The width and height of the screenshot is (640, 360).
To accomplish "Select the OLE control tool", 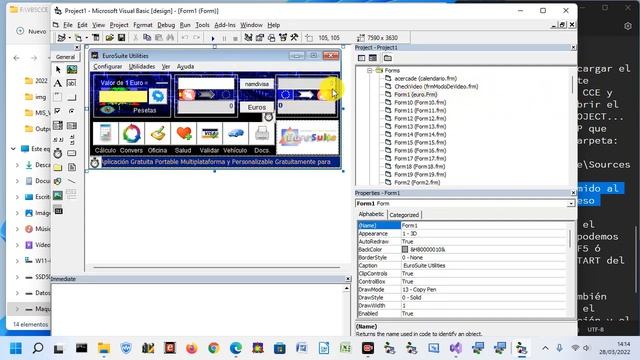I will pos(58,211).
